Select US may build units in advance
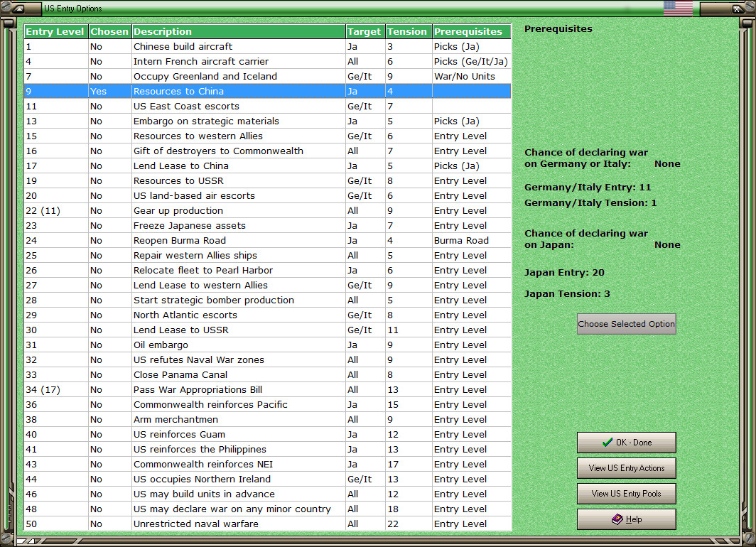This screenshot has width=756, height=547. 268,495
